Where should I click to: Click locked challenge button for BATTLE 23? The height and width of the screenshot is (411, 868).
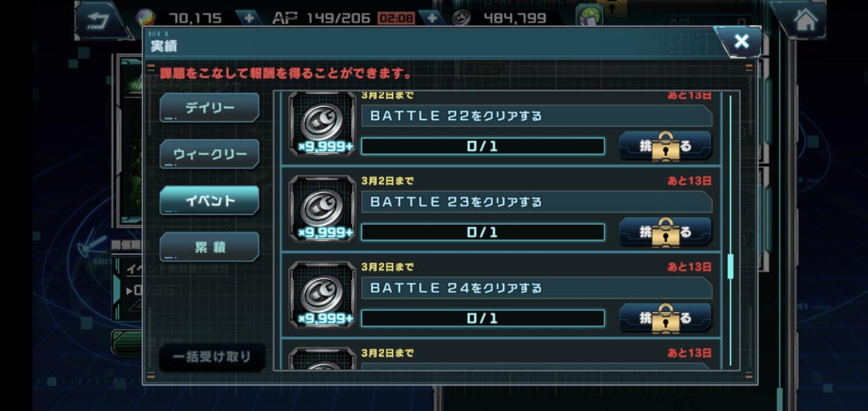[665, 232]
